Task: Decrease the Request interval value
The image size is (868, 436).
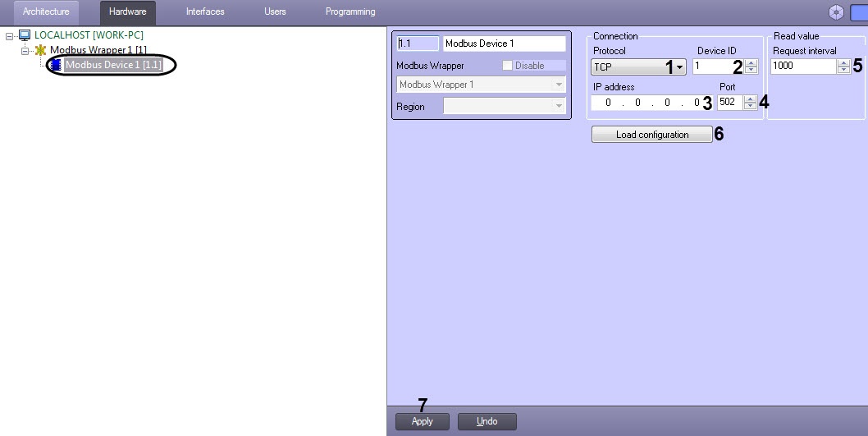Action: coord(843,70)
